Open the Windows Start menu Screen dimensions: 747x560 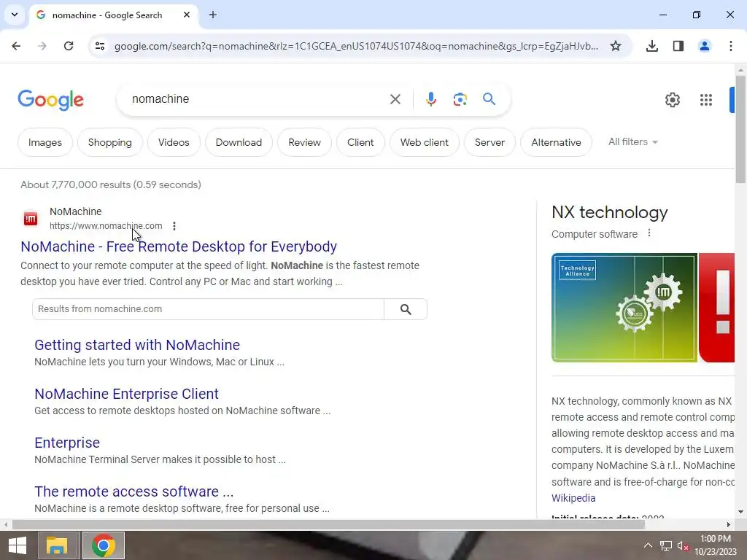tap(18, 545)
